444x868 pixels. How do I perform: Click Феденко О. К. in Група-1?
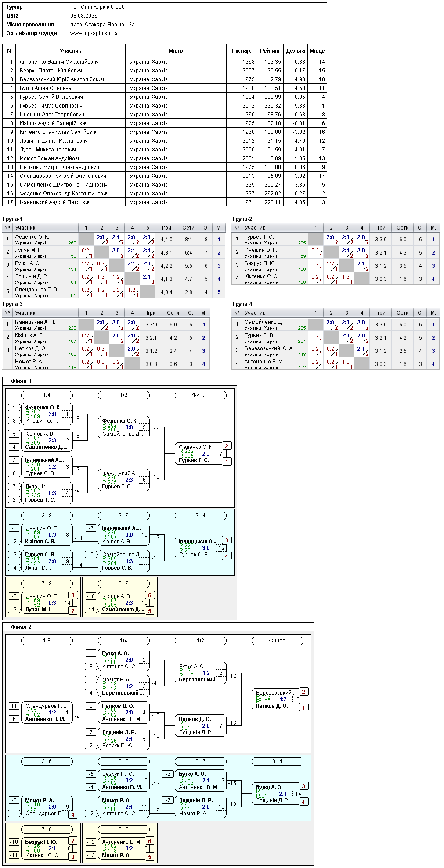(32, 237)
